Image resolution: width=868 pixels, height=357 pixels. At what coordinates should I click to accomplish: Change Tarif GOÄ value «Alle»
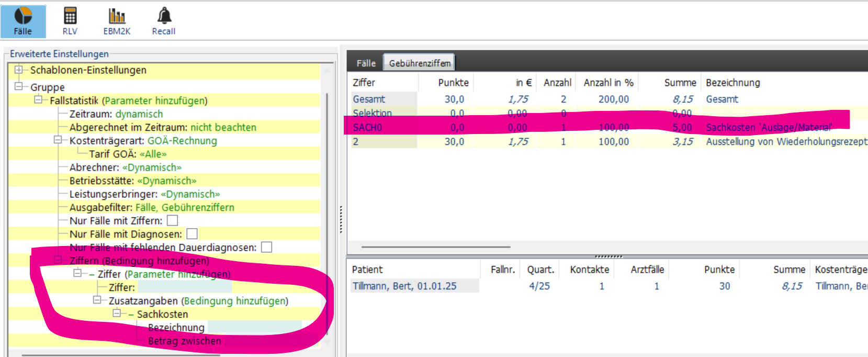pos(153,154)
